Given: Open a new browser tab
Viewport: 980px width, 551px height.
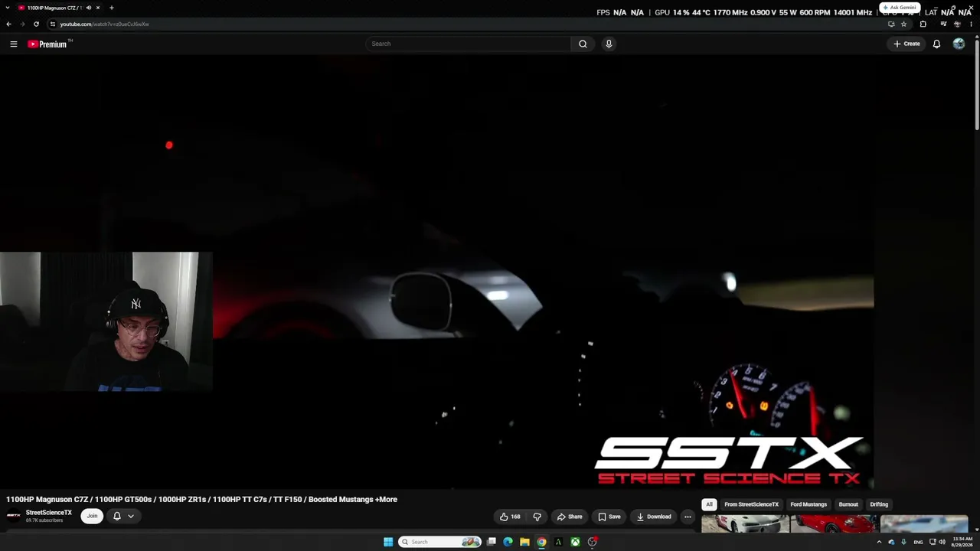Looking at the screenshot, I should [x=112, y=8].
